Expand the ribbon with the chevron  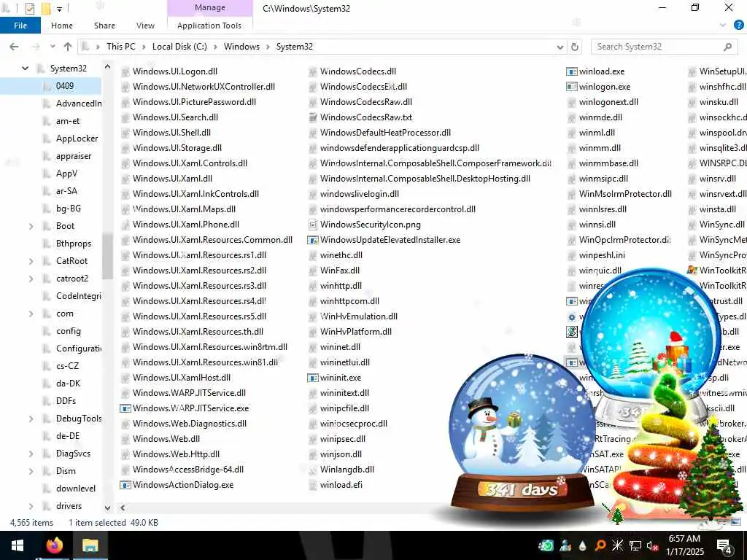pyautogui.click(x=723, y=26)
